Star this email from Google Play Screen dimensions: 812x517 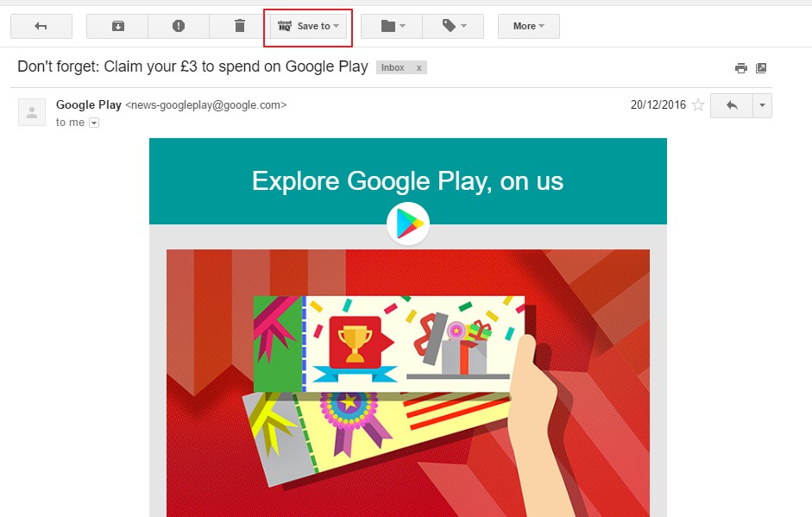(x=698, y=105)
